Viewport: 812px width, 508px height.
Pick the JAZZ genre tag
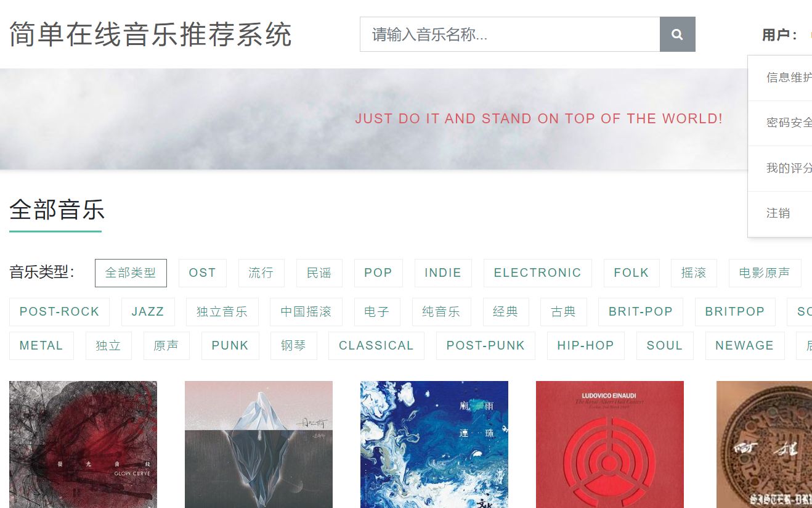point(148,312)
